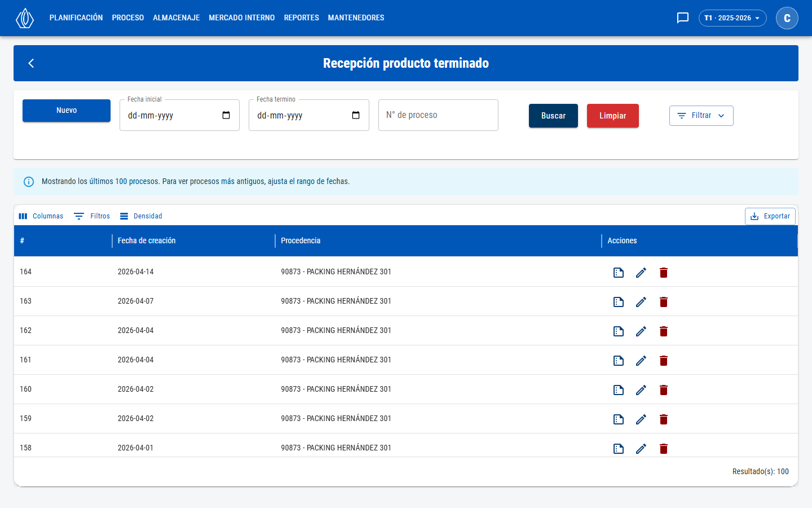Viewport: 812px width, 508px height.
Task: Open the ALMACENAJE menu
Action: point(176,18)
